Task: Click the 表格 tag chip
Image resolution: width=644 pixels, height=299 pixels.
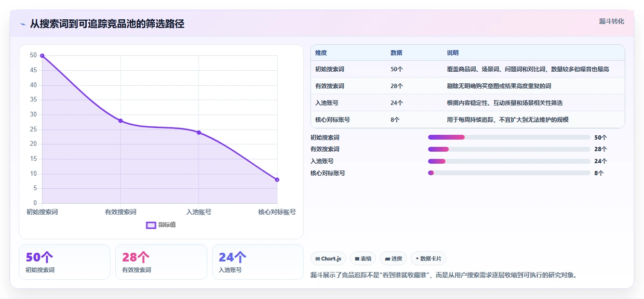Action: click(362, 259)
